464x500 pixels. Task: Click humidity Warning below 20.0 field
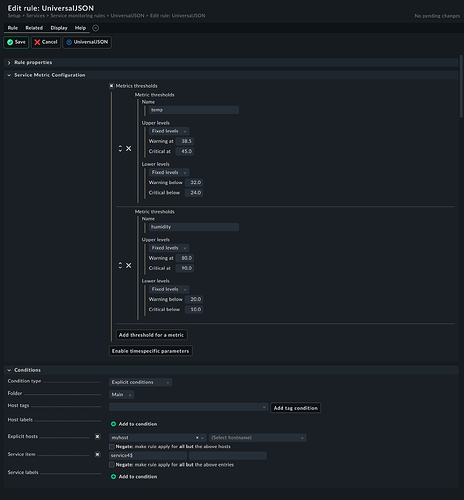click(x=194, y=300)
